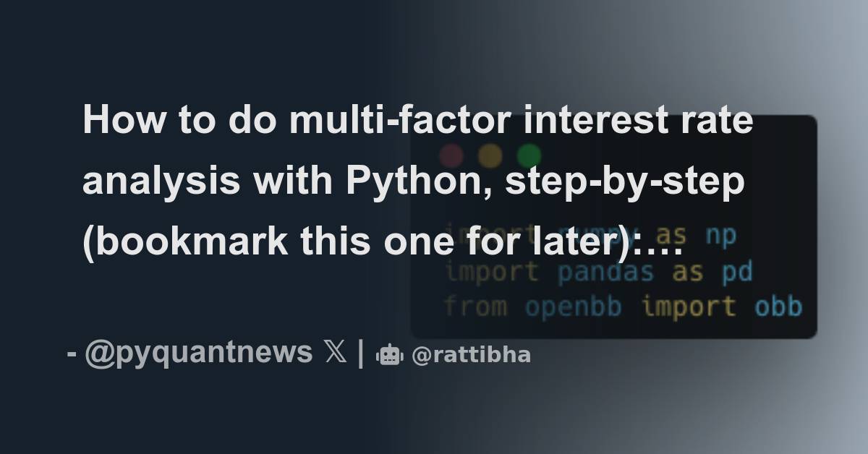This screenshot has width=868, height=454.
Task: Click the "pd" alias in code
Action: (736, 272)
